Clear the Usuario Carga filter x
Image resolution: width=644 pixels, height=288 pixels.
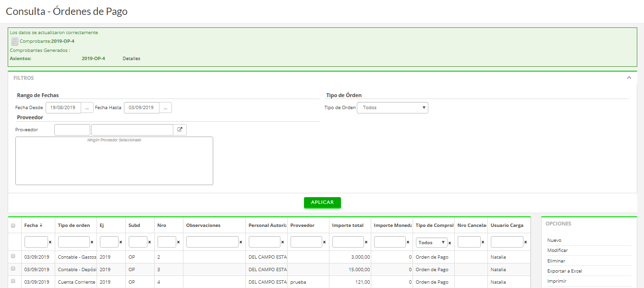[525, 242]
